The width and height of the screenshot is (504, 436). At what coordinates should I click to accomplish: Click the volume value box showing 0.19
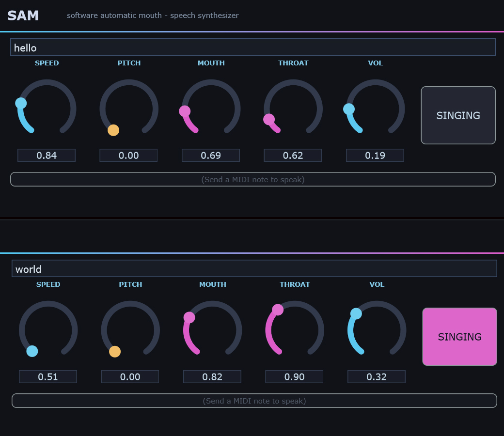(375, 155)
